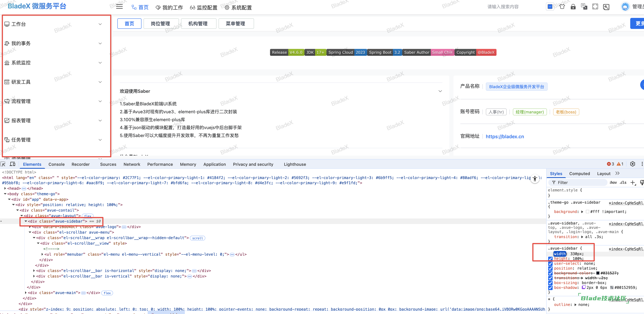This screenshot has height=314, width=644.
Task: Switch to the Computed styles tab
Action: (579, 174)
